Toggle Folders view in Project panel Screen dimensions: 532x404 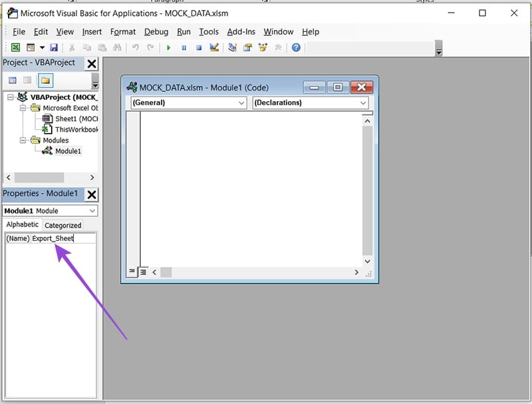(45, 81)
